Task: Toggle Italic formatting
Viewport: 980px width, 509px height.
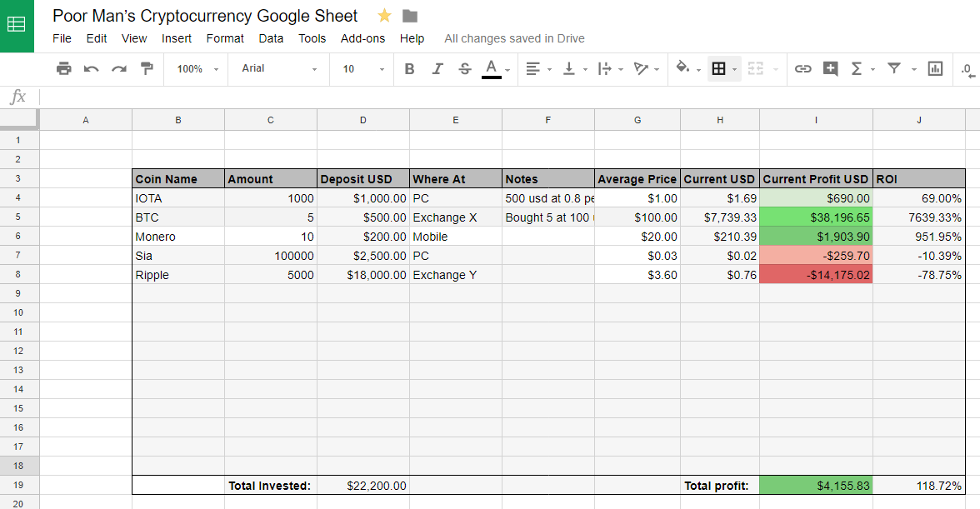Action: [x=437, y=68]
